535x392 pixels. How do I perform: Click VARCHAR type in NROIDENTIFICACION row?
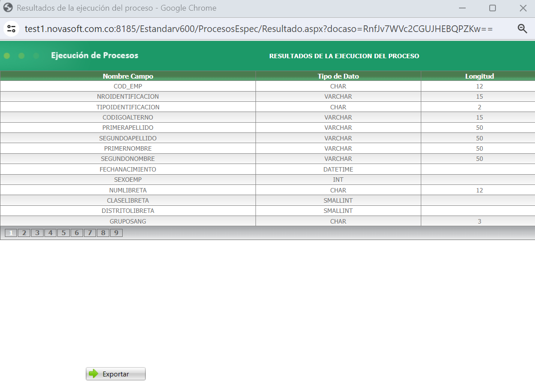[338, 96]
